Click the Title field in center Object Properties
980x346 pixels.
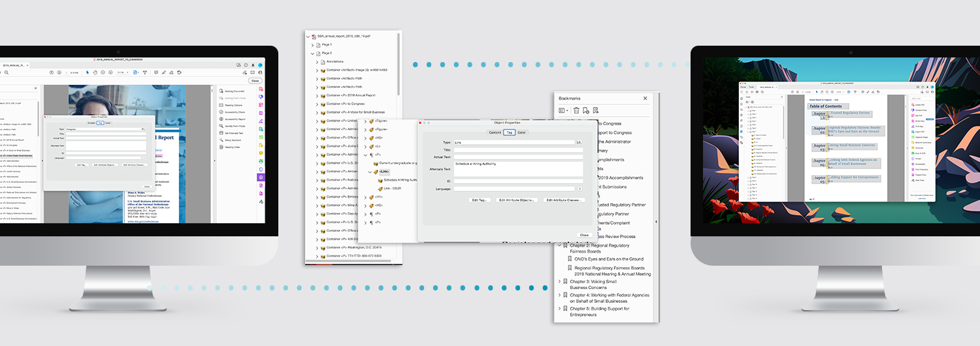click(519, 149)
